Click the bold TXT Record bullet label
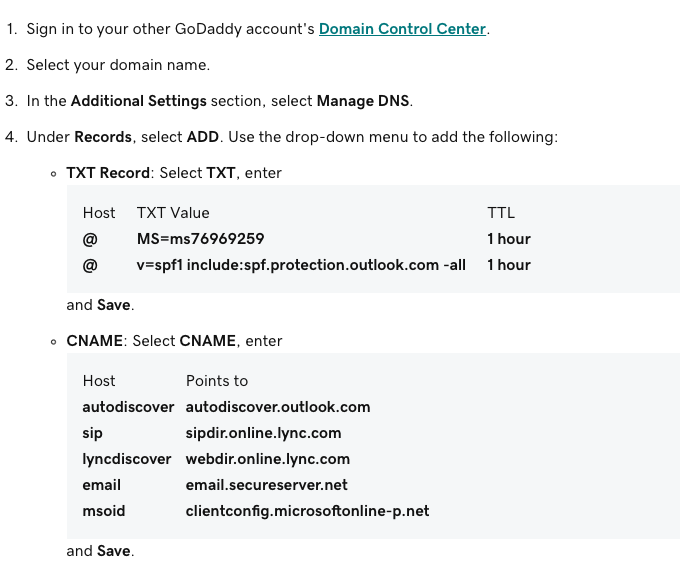 pyautogui.click(x=108, y=173)
